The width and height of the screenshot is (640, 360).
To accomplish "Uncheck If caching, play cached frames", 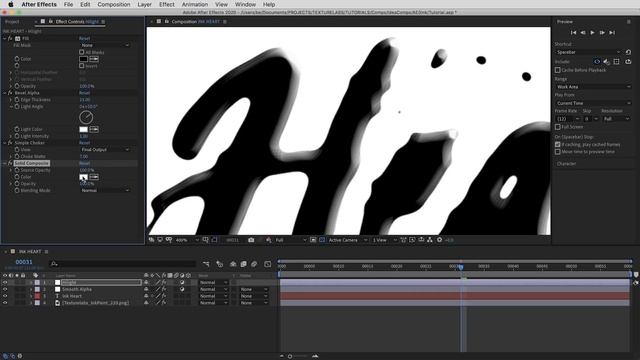I will click(x=558, y=144).
